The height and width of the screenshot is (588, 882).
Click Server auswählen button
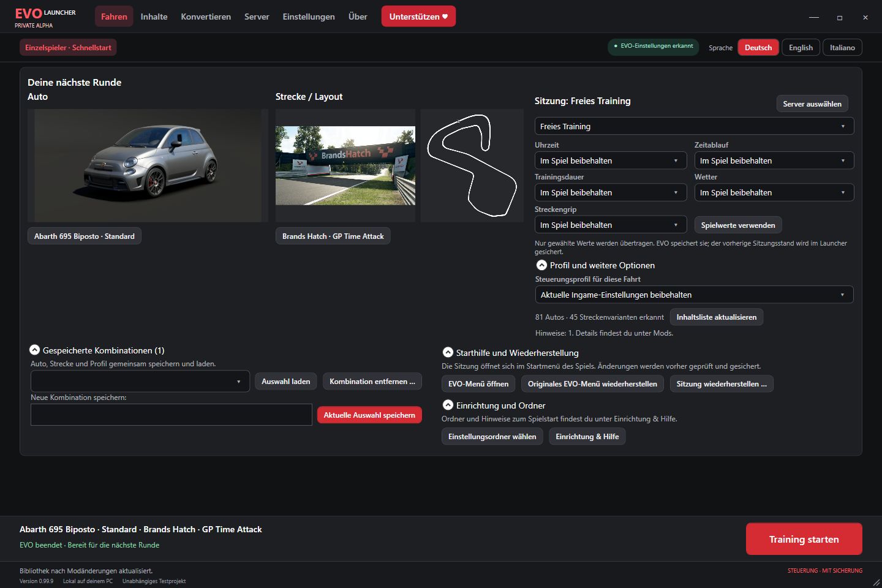click(812, 104)
